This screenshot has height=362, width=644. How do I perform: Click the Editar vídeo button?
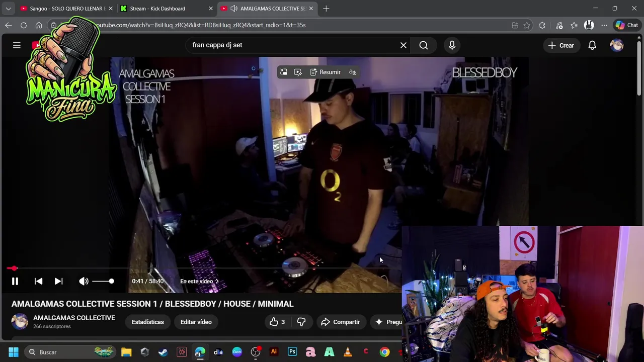(x=196, y=322)
